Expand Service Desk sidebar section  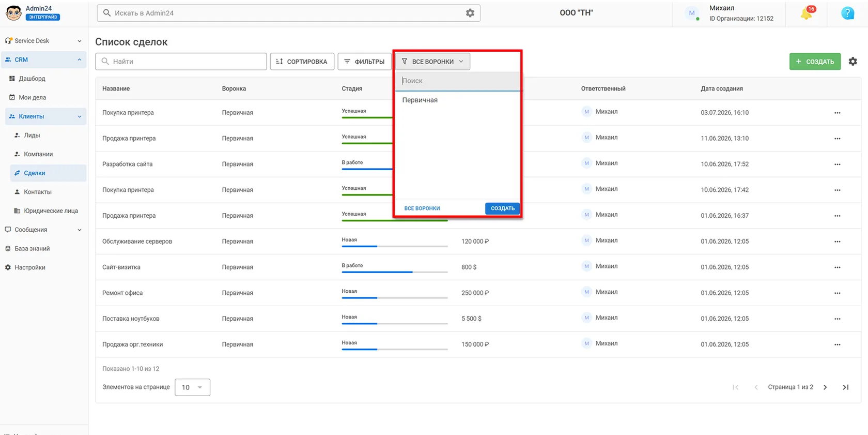(44, 41)
